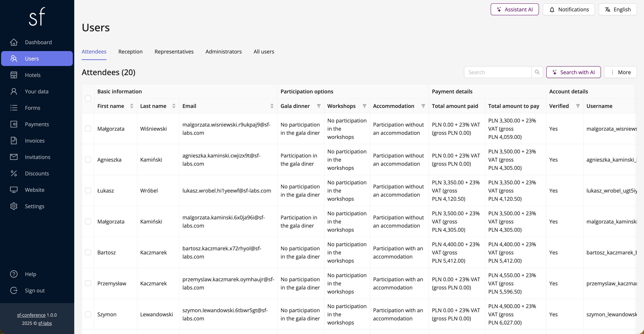Open the Invitations panel
644x334 pixels.
(37, 157)
